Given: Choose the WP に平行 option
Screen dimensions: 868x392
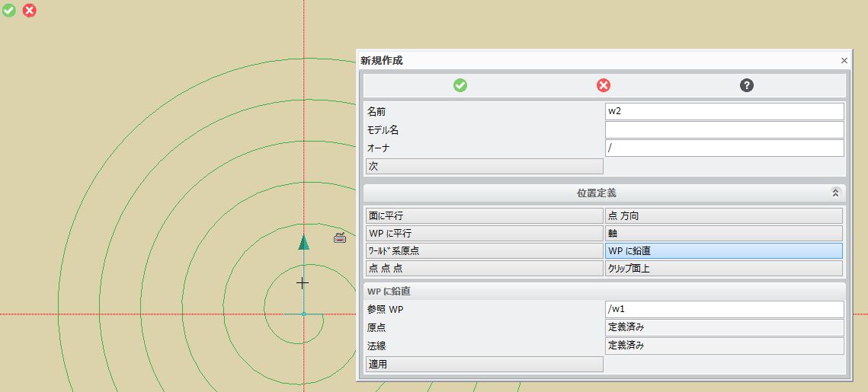Looking at the screenshot, I should point(485,234).
